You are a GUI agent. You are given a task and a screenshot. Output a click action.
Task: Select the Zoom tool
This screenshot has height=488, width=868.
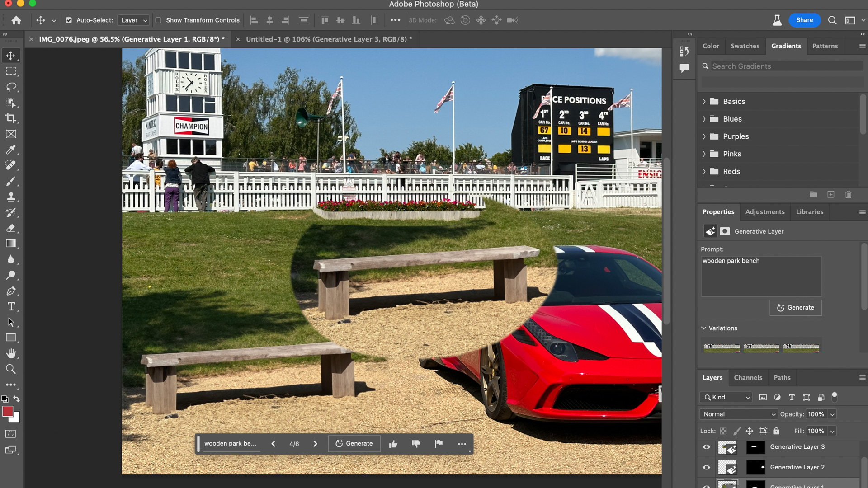pyautogui.click(x=11, y=368)
